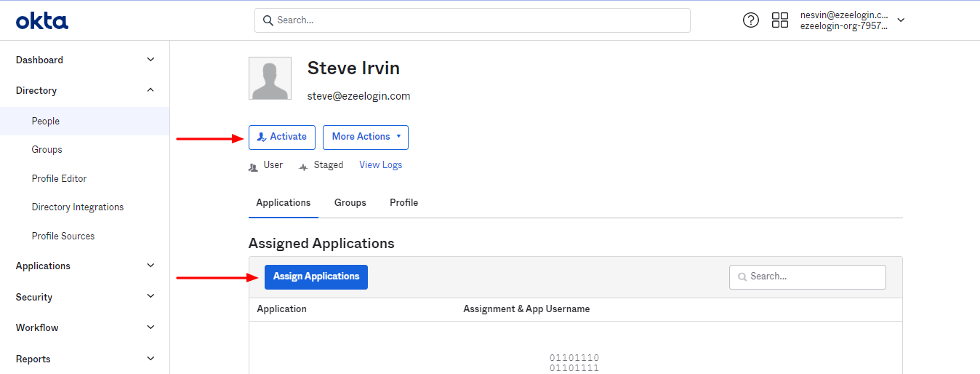This screenshot has height=374, width=980.
Task: Click the Assign Applications button
Action: tap(316, 276)
